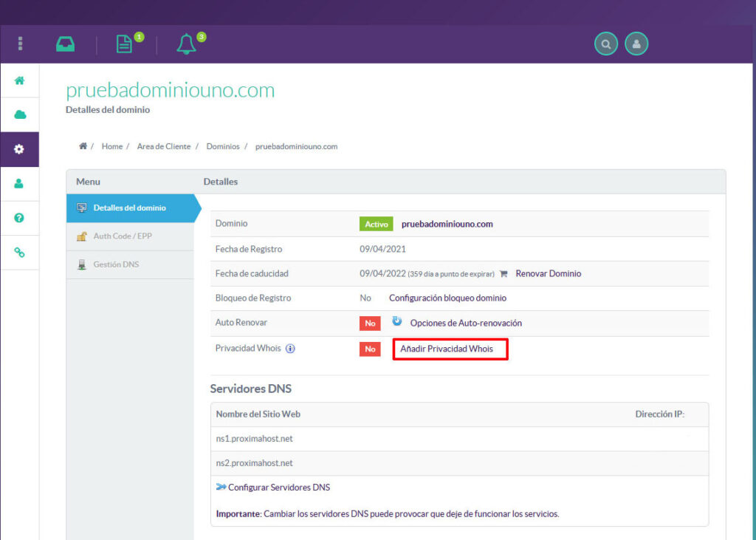The image size is (756, 540).
Task: Open Opciones de Auto-renovación link
Action: (465, 323)
